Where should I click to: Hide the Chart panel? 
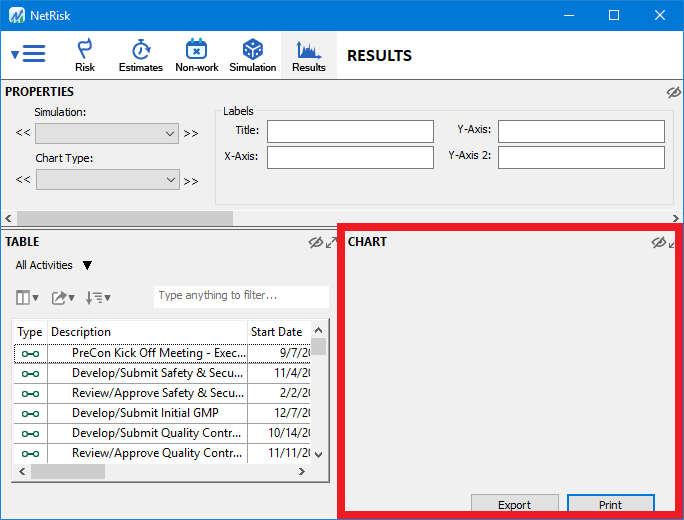658,242
